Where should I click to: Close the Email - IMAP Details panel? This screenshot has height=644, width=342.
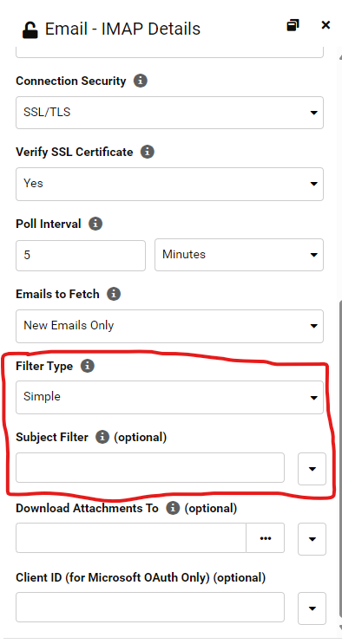point(326,25)
